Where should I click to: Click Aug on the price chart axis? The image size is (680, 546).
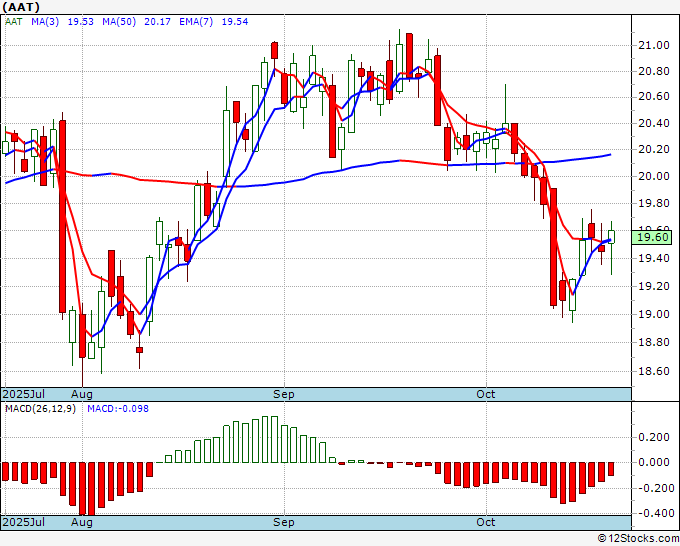coord(82,394)
